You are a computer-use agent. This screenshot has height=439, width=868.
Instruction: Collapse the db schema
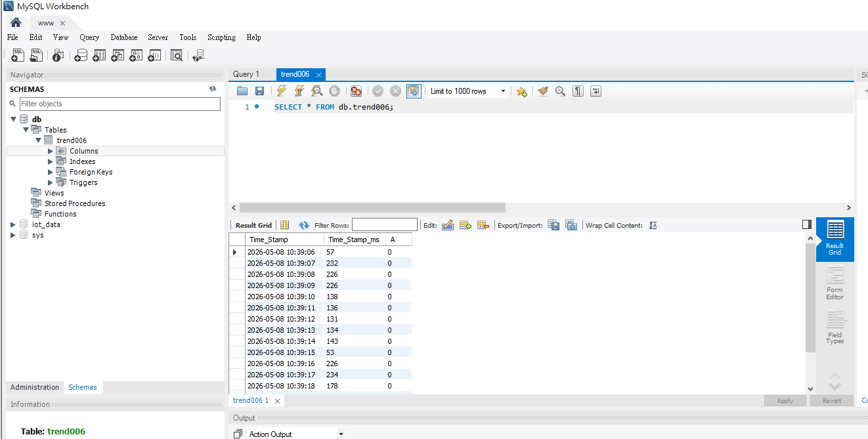point(14,119)
